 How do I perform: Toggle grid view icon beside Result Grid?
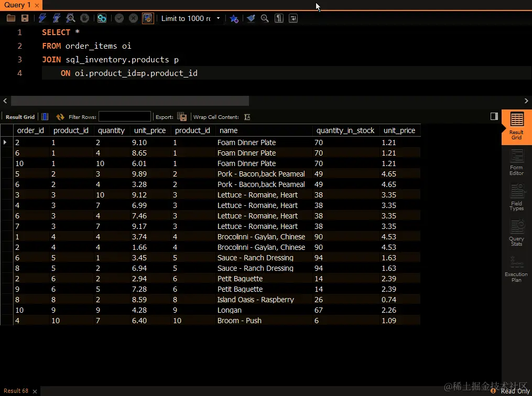(45, 117)
